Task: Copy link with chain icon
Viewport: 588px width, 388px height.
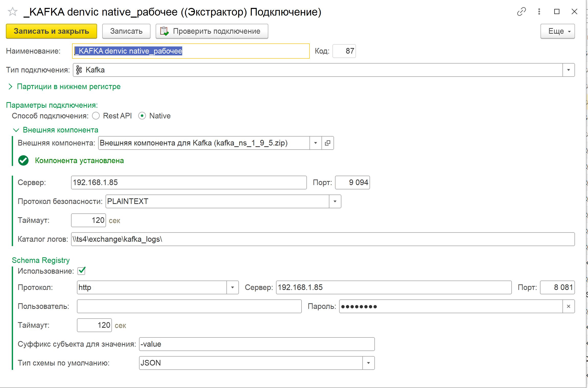Action: (521, 12)
